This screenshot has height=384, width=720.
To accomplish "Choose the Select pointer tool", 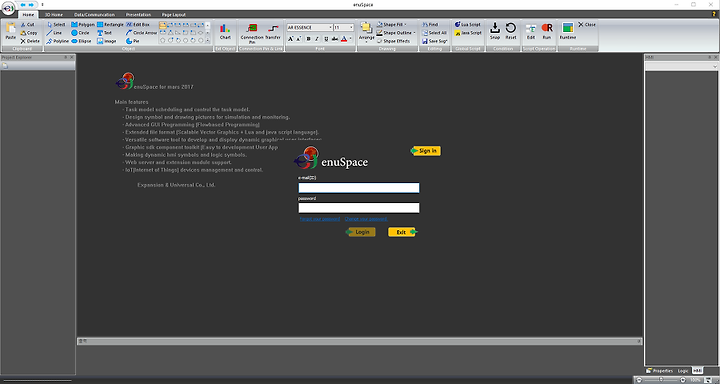I will 56,24.
